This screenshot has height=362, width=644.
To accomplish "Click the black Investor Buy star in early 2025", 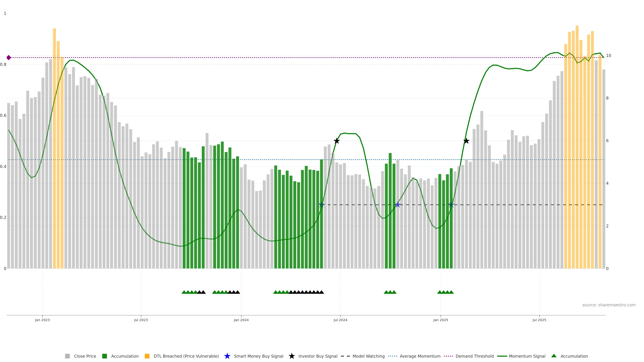I will coord(466,141).
